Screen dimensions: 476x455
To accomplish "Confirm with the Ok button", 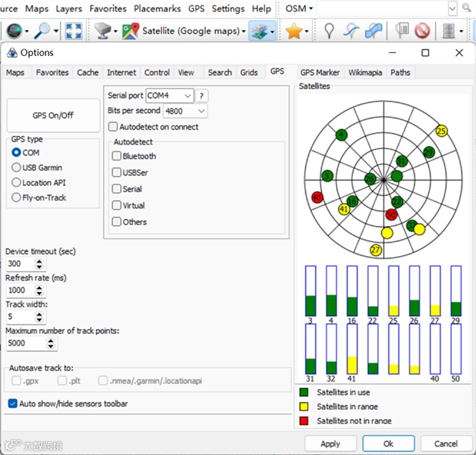I will [388, 444].
